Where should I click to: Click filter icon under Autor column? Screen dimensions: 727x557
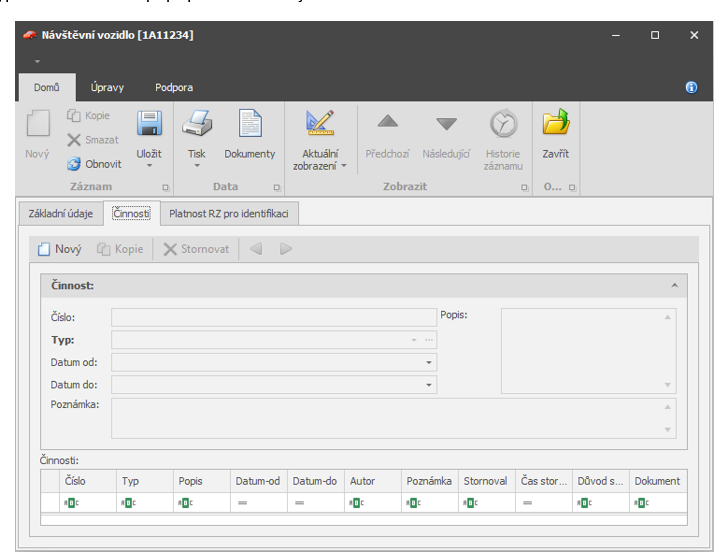pos(357,503)
